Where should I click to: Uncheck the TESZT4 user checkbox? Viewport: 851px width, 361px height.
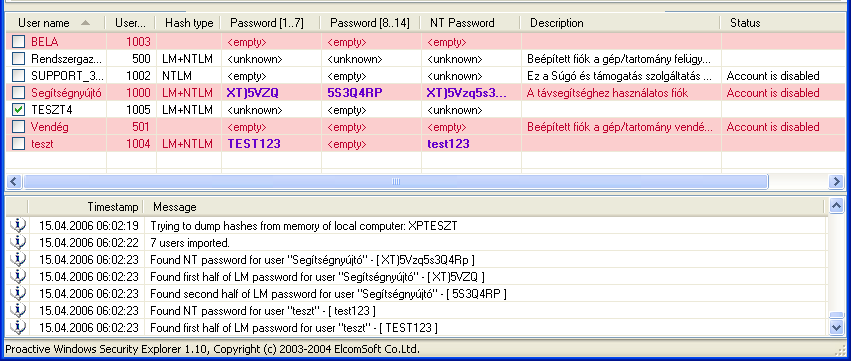[x=19, y=110]
